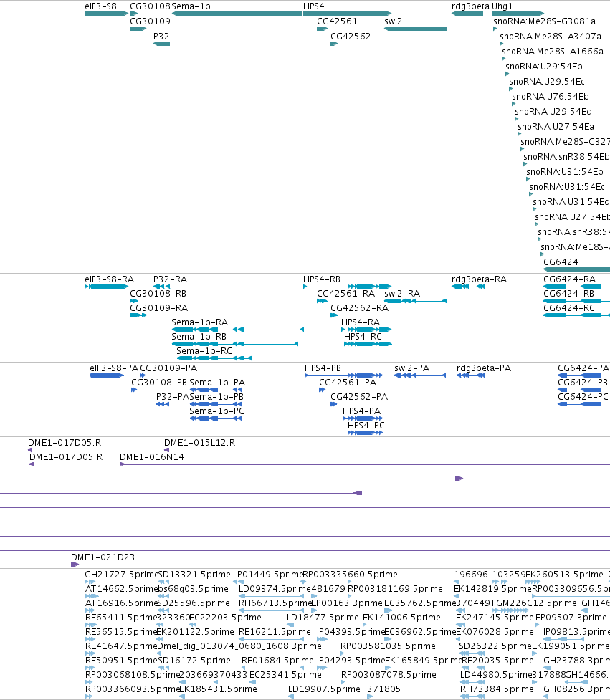Screen dimensions: 610x700
Task: Open the swi2 gene label
Action: pyautogui.click(x=393, y=21)
